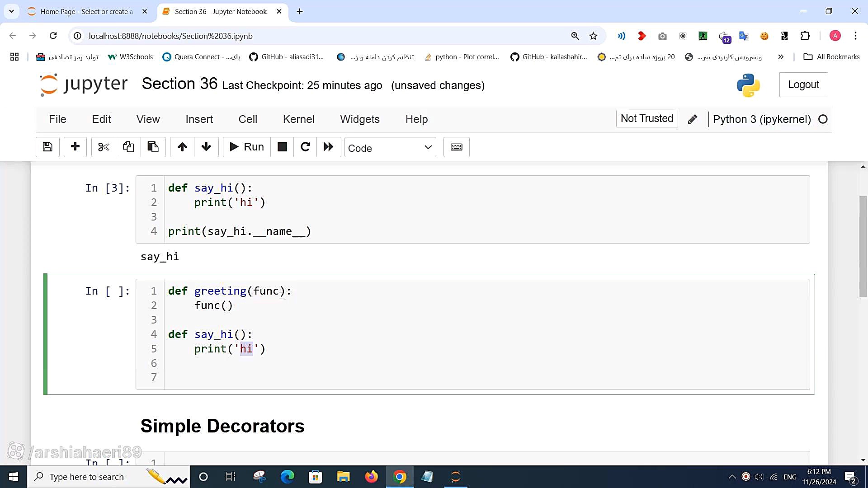Open the command palette keyboard icon
Image resolution: width=868 pixels, height=488 pixels.
(457, 147)
